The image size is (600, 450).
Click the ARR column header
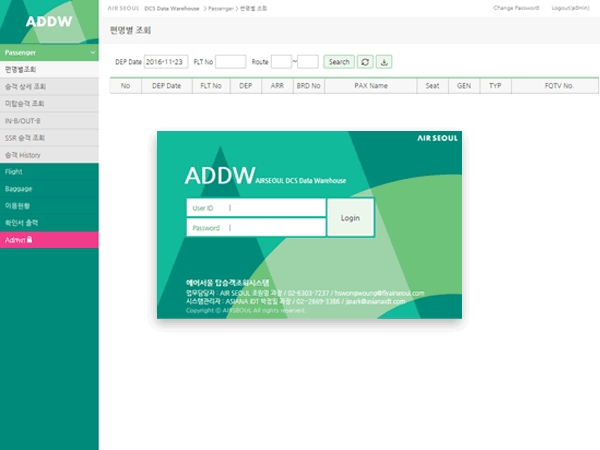[277, 86]
